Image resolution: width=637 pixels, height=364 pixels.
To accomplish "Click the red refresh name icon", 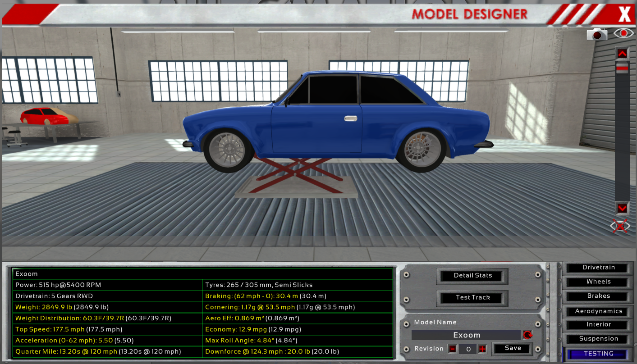I will pyautogui.click(x=527, y=335).
